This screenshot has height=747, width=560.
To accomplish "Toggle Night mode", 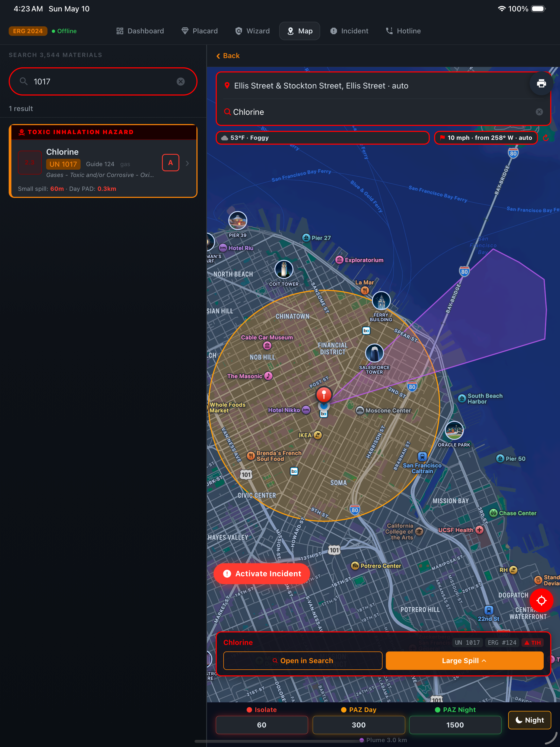I will click(x=529, y=720).
